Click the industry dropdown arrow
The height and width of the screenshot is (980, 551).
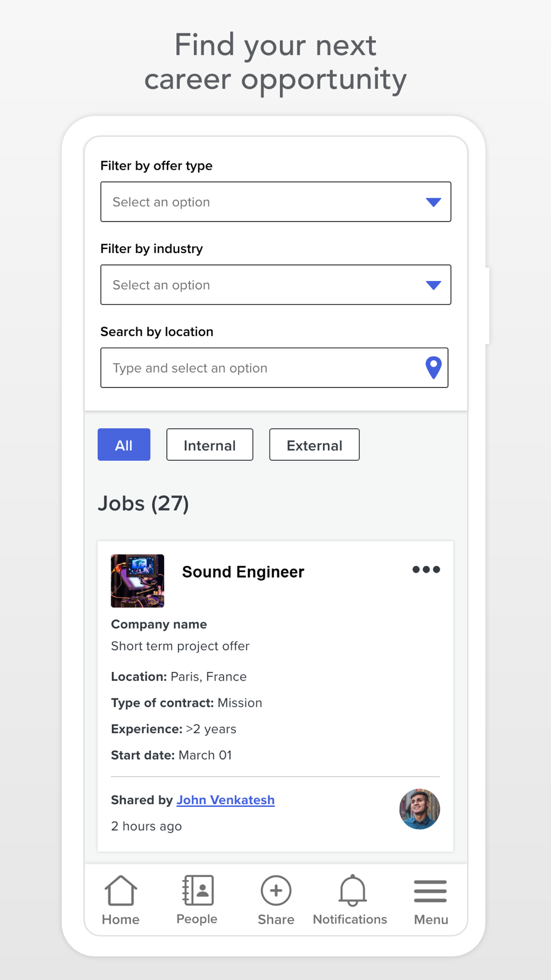[x=434, y=285]
